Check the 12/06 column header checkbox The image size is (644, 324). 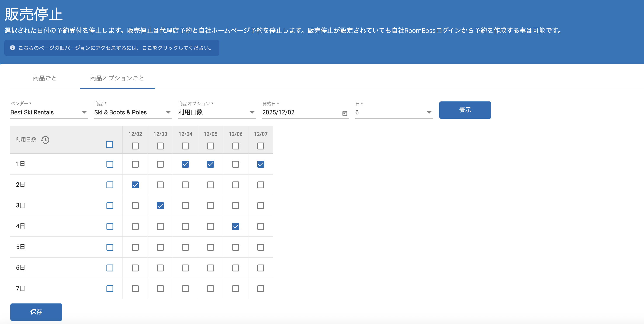coord(235,146)
